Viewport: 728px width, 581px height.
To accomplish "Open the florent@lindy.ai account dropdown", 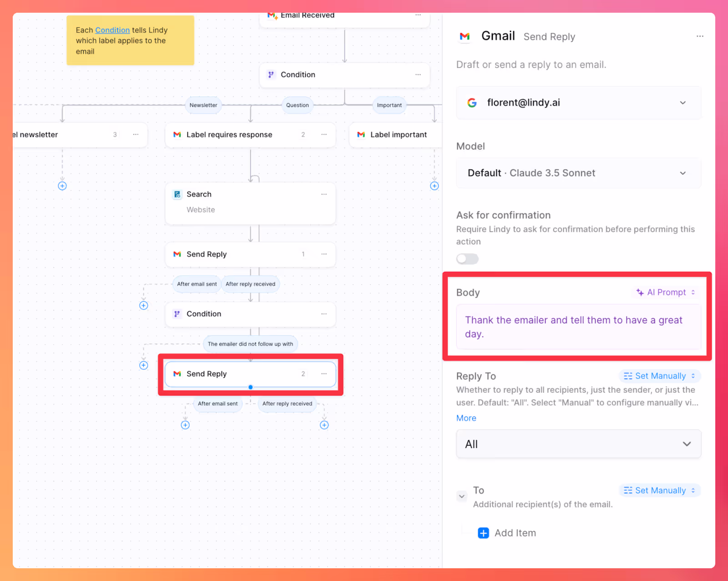I will point(578,103).
